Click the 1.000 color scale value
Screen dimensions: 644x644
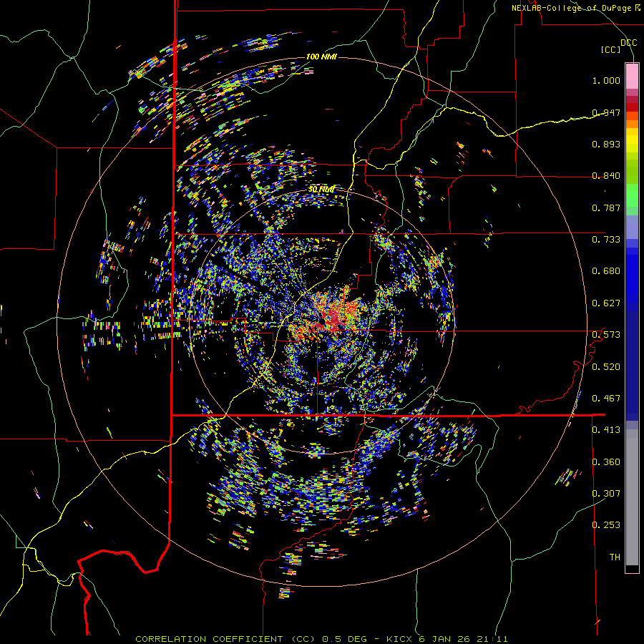coord(606,80)
